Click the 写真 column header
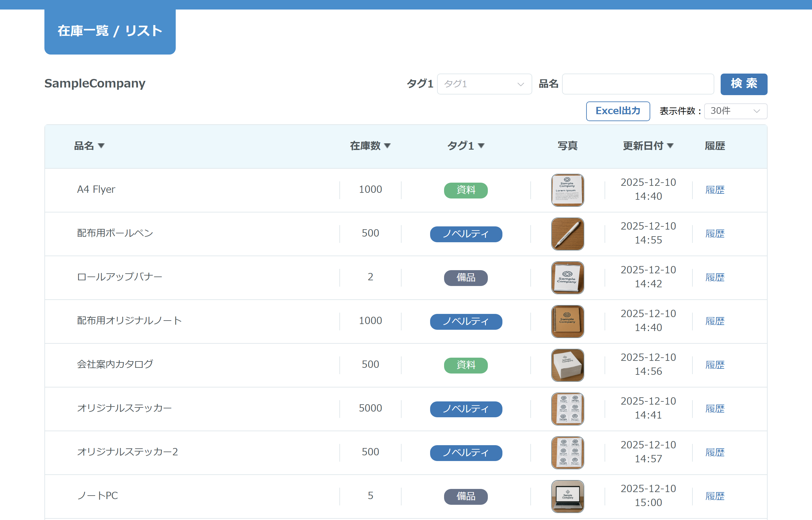Screen dimensions: 812x520 567,146
